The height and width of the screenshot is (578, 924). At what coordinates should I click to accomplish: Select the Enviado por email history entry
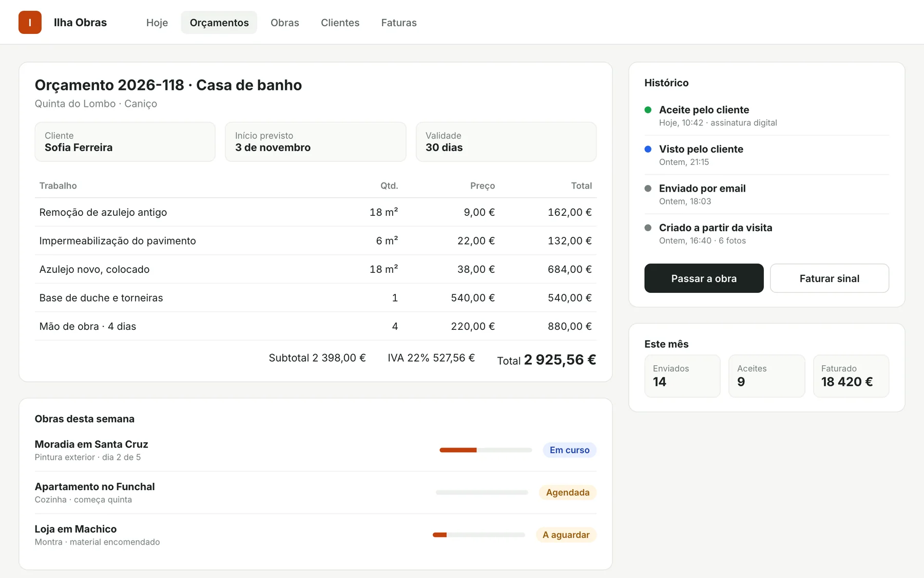click(x=767, y=195)
